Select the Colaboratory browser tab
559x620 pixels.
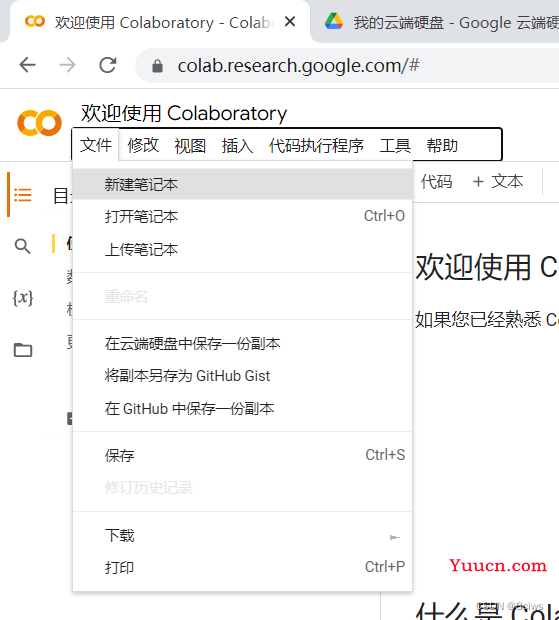pos(159,22)
